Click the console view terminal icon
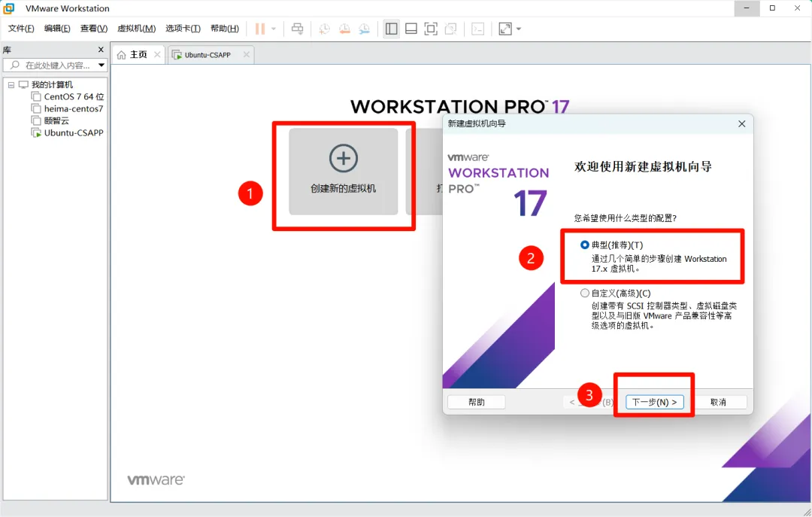This screenshot has width=812, height=517. click(x=478, y=29)
